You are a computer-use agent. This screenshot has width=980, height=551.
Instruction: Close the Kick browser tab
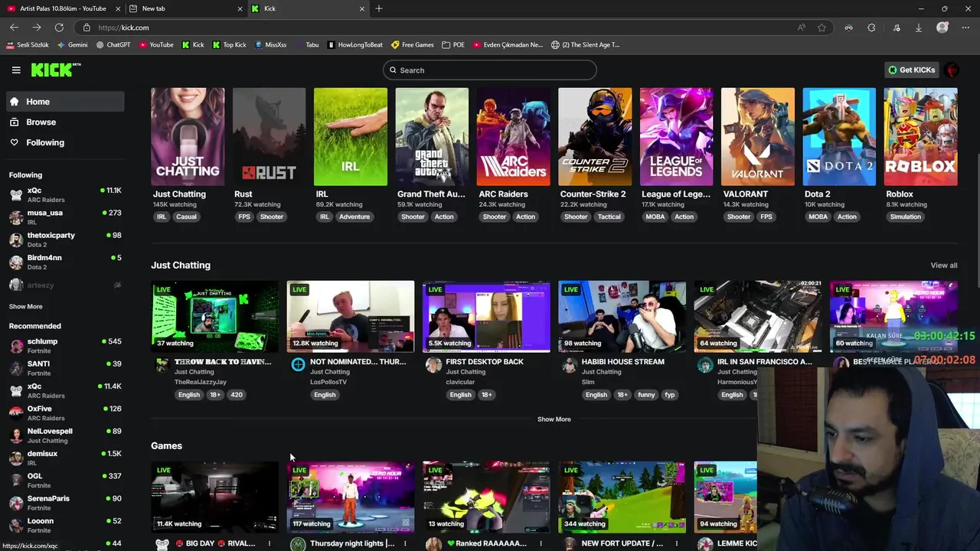pyautogui.click(x=362, y=8)
